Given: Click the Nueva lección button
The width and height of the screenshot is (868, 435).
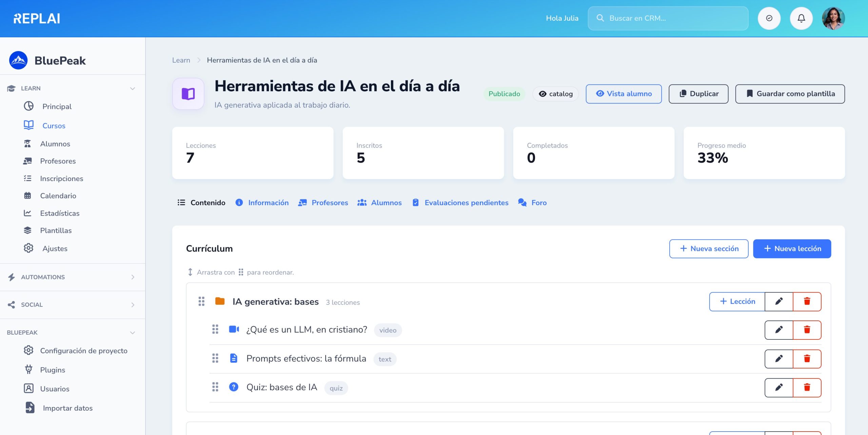Looking at the screenshot, I should point(792,249).
